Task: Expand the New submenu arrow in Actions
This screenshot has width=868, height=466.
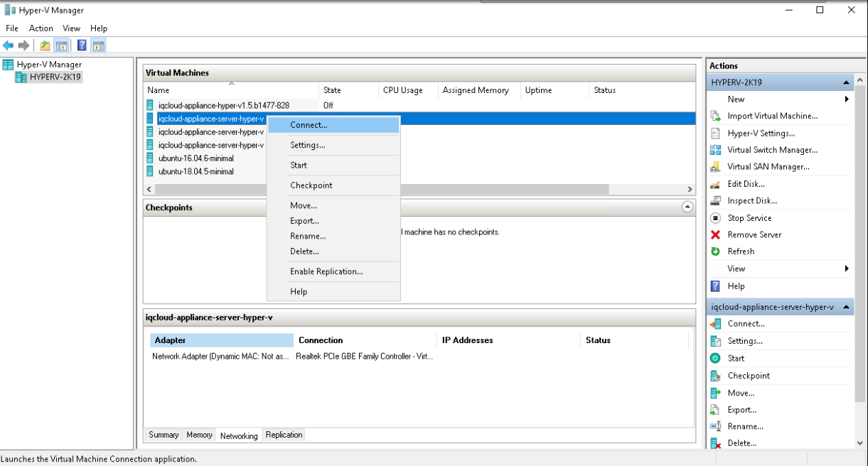Action: coord(847,99)
